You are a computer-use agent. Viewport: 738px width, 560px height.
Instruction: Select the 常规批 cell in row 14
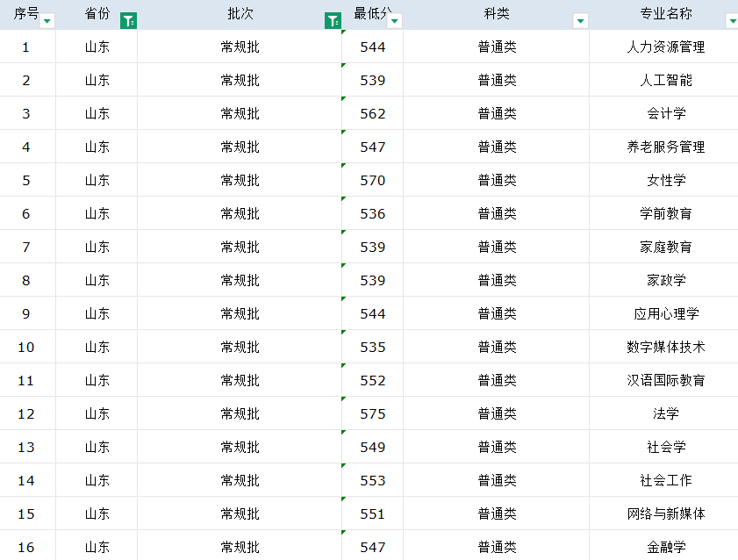[240, 480]
